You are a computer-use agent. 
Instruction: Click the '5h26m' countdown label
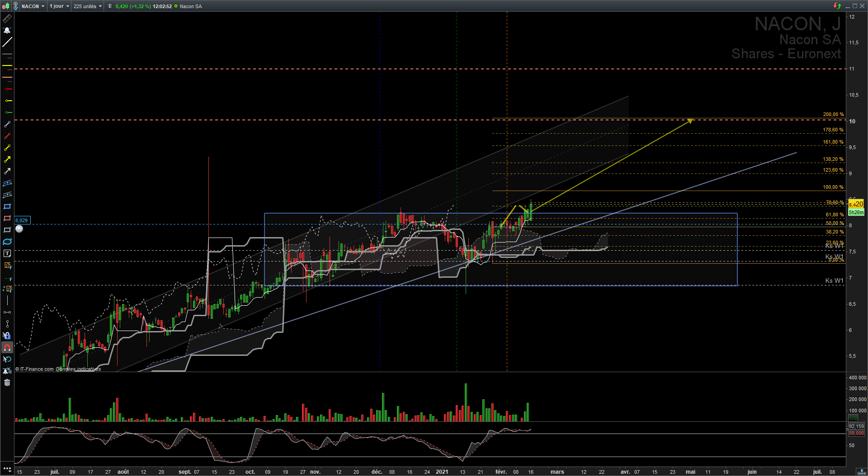click(856, 212)
